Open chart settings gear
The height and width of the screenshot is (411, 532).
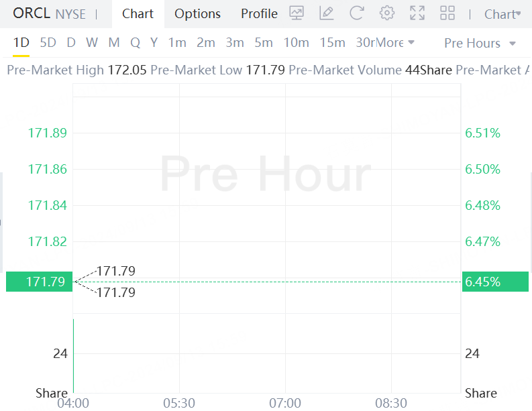pyautogui.click(x=387, y=13)
